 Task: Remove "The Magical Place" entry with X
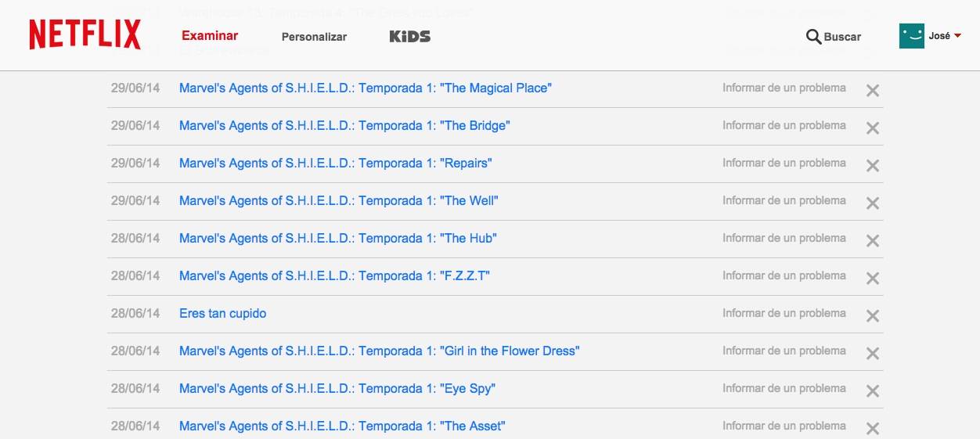click(873, 91)
